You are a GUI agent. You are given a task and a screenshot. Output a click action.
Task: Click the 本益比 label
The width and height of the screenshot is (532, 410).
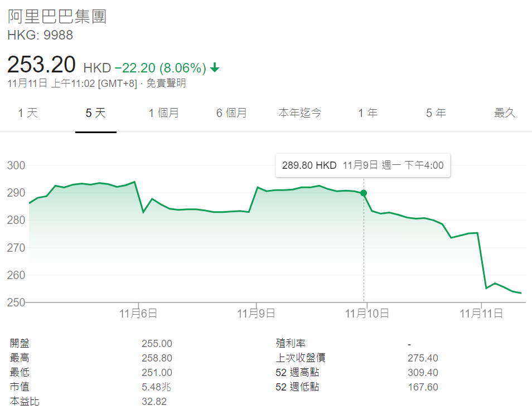coord(25,402)
